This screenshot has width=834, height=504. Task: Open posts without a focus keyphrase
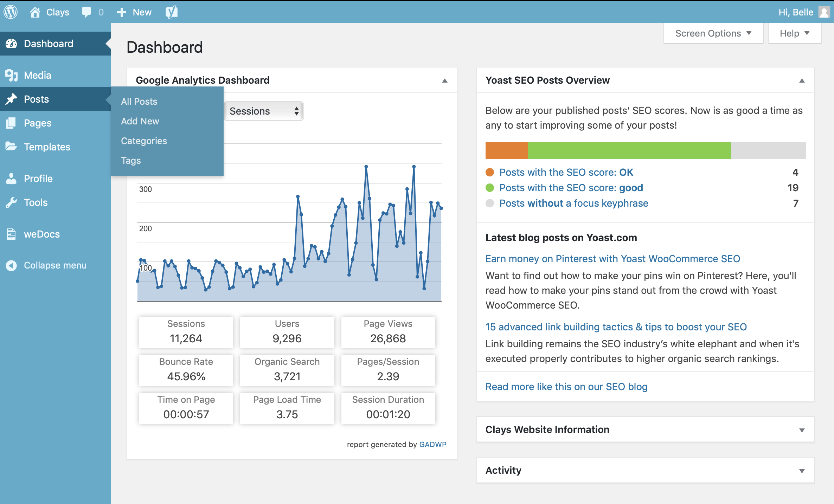(574, 203)
